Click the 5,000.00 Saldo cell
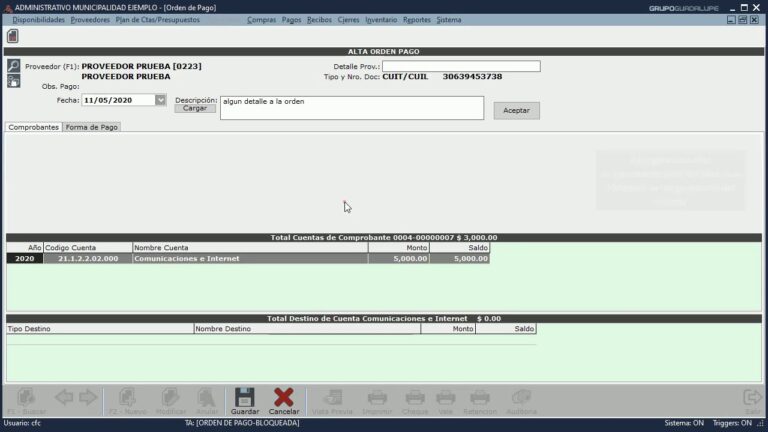The width and height of the screenshot is (768, 432). pos(459,259)
